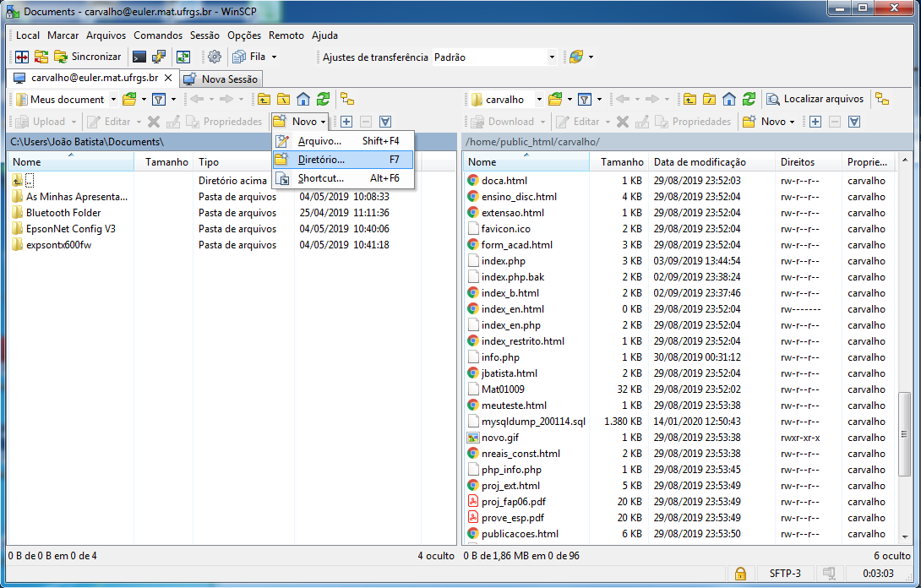Open the console terminal icon

139,57
